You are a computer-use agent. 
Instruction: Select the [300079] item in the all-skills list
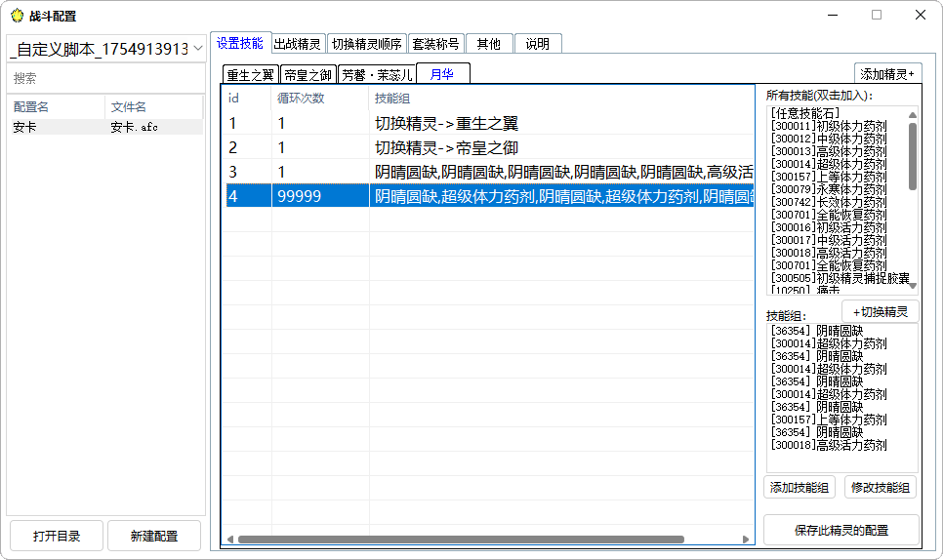[x=828, y=189]
